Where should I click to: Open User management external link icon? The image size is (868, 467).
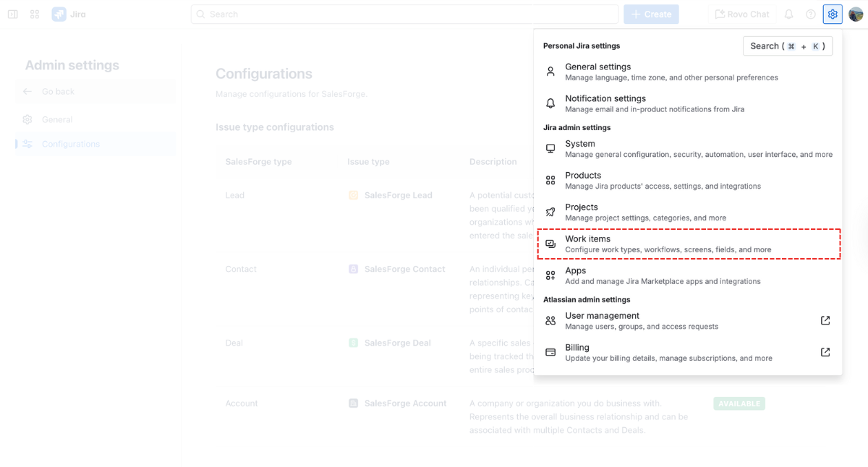click(x=825, y=320)
